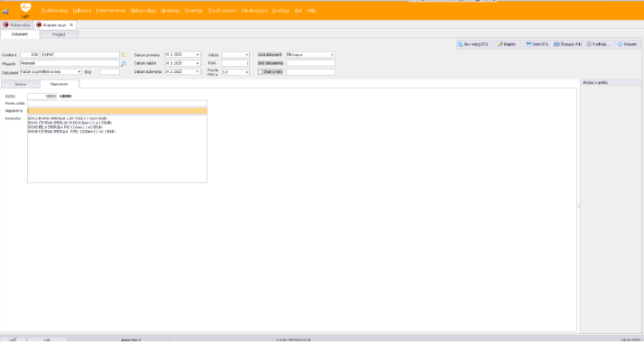Click the Konto input field

point(41,97)
